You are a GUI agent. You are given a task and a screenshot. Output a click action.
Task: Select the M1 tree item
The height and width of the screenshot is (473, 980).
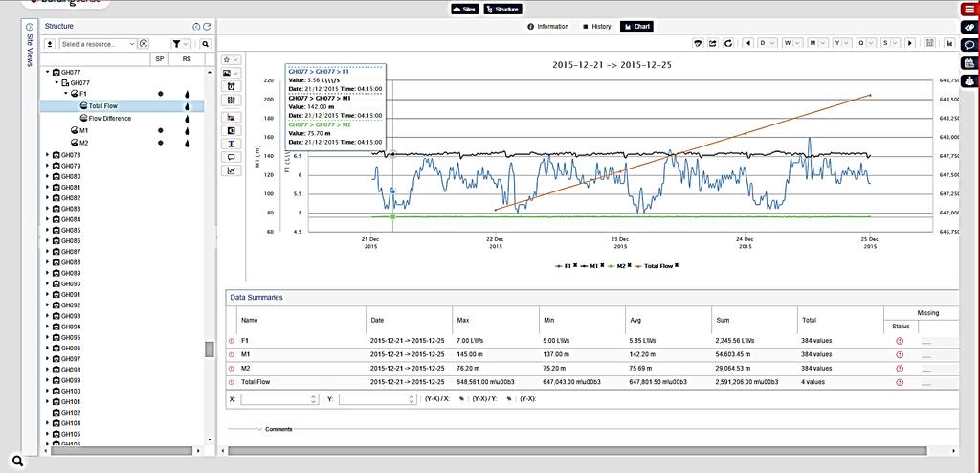pos(83,131)
